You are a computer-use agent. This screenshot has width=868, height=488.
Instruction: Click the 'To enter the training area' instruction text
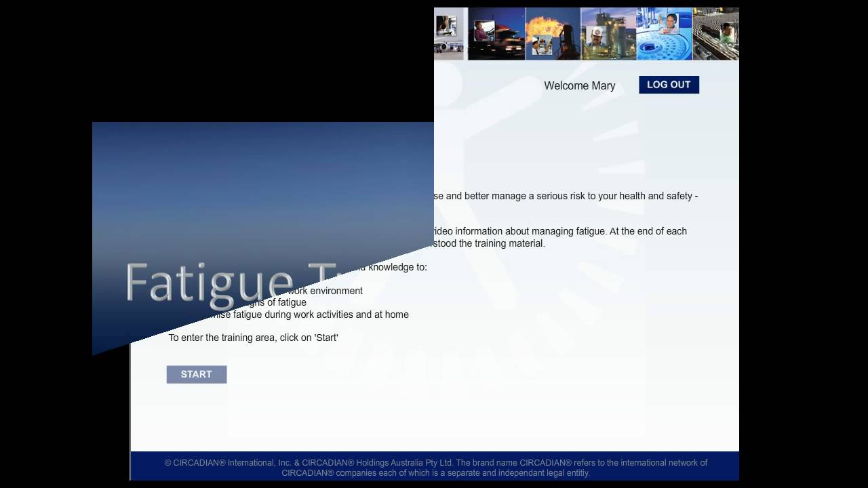pos(254,338)
